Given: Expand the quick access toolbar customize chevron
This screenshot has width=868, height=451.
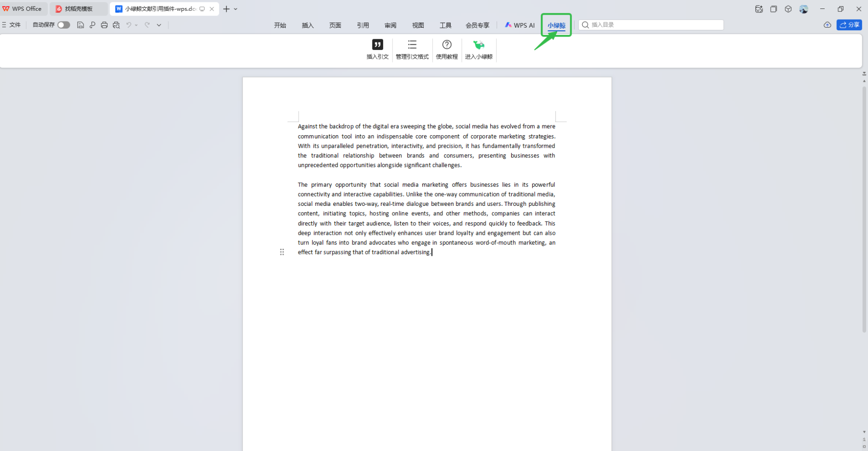Looking at the screenshot, I should click(159, 25).
